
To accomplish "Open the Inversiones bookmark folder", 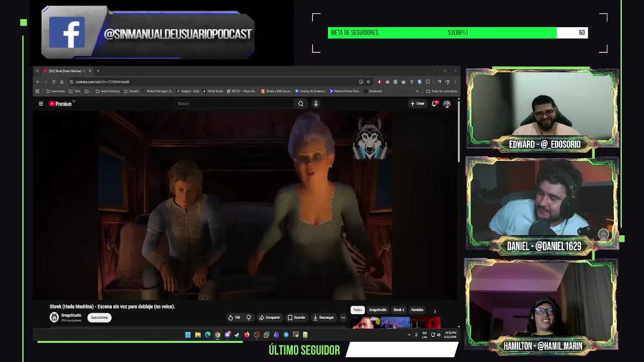I will [x=55, y=91].
